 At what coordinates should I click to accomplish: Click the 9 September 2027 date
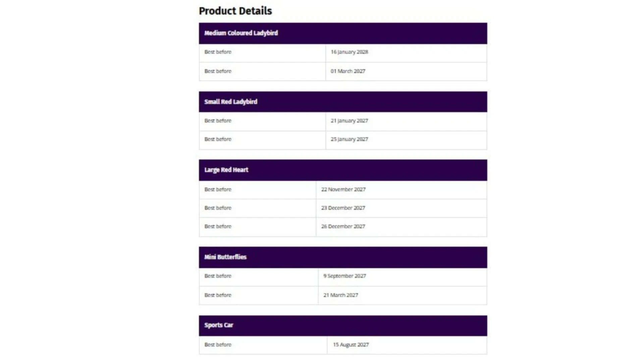pos(344,276)
